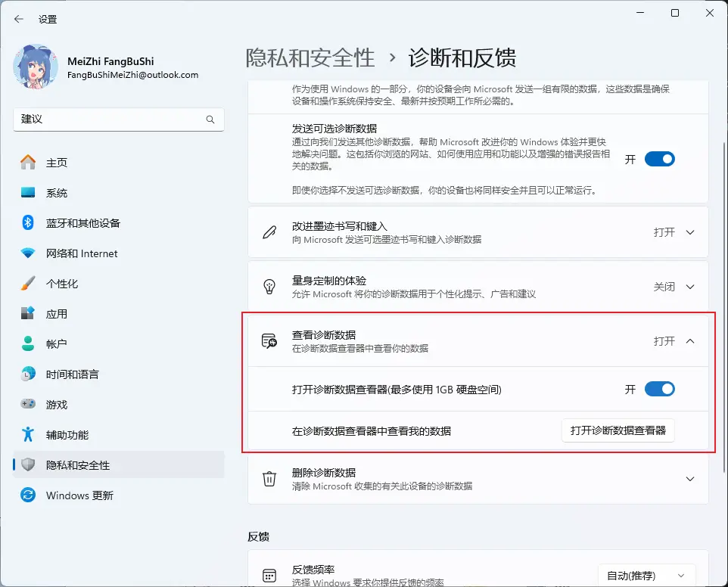Click the trash icon for 删除诊断数据
This screenshot has height=587, width=728.
click(269, 479)
